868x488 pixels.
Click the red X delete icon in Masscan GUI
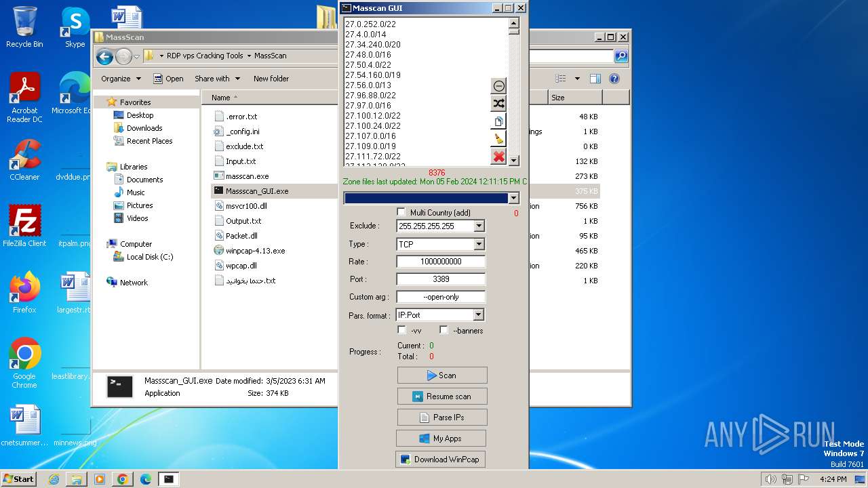click(499, 157)
